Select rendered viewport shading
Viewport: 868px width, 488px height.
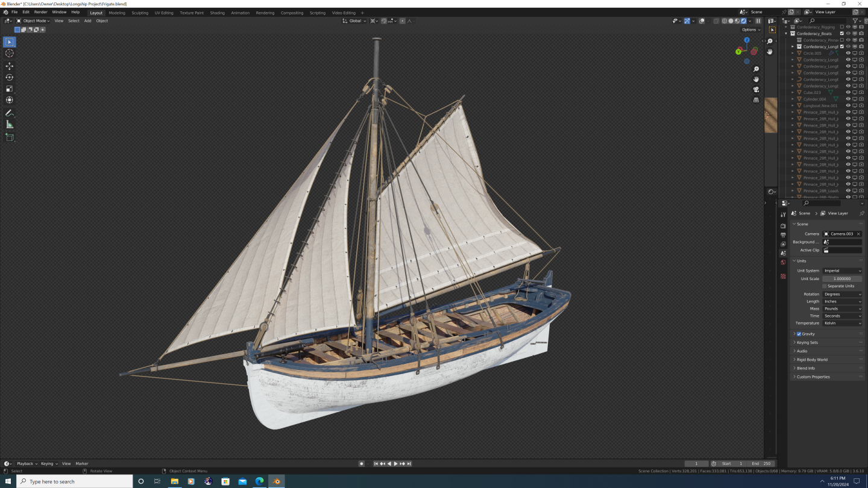(743, 21)
